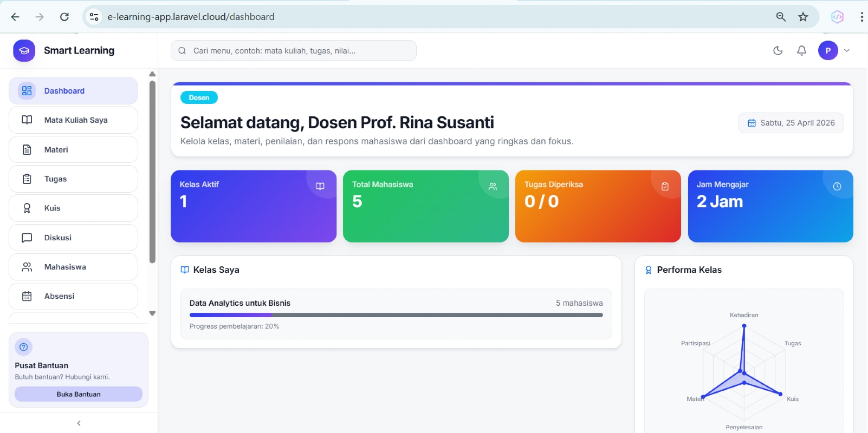868x433 pixels.
Task: Open the browser three-dot menu
Action: 861,17
